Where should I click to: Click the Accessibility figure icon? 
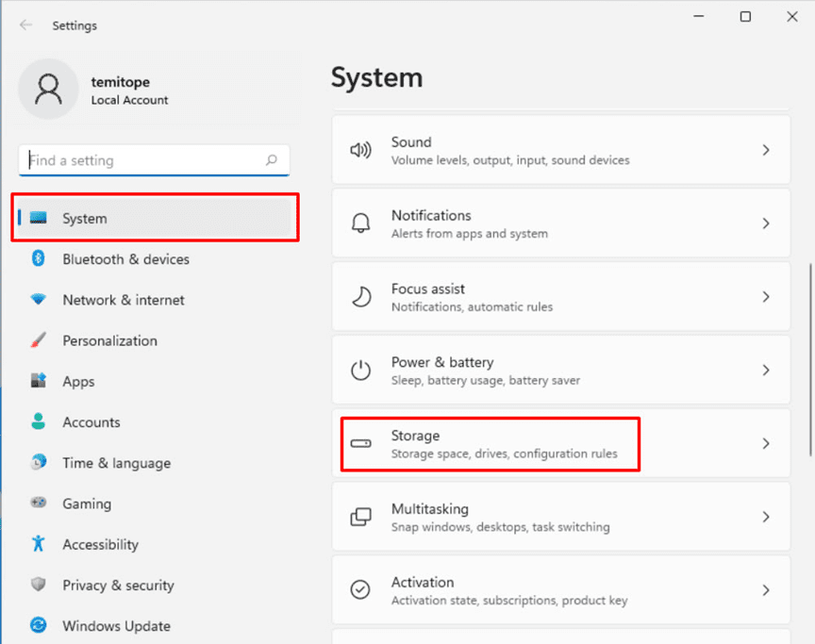(x=39, y=544)
